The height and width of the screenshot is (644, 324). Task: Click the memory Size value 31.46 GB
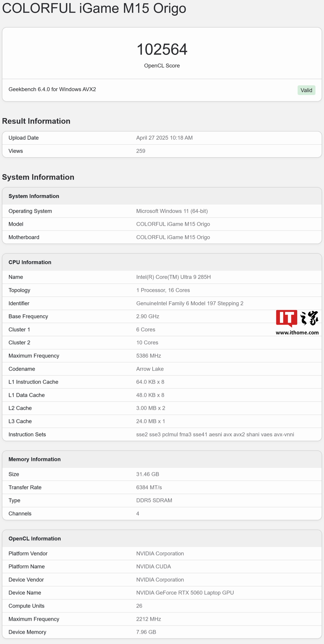click(x=148, y=474)
